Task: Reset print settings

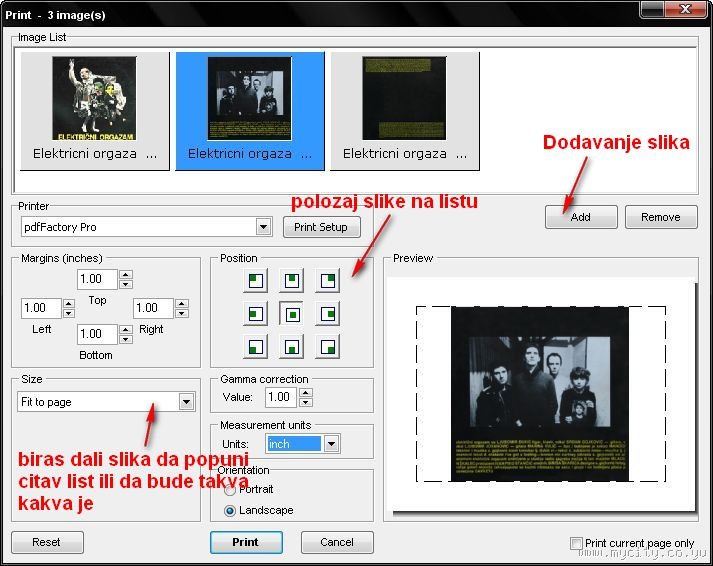Action: tap(47, 542)
